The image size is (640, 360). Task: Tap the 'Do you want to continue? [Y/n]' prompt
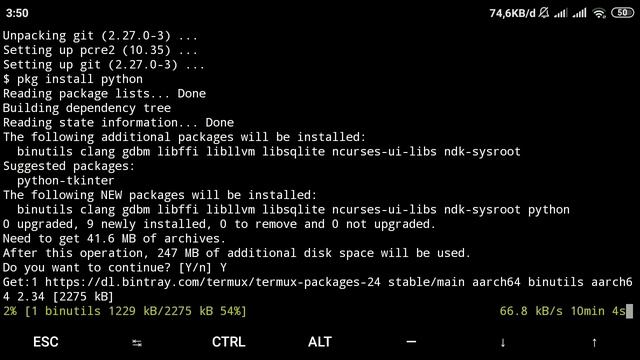[x=107, y=268]
